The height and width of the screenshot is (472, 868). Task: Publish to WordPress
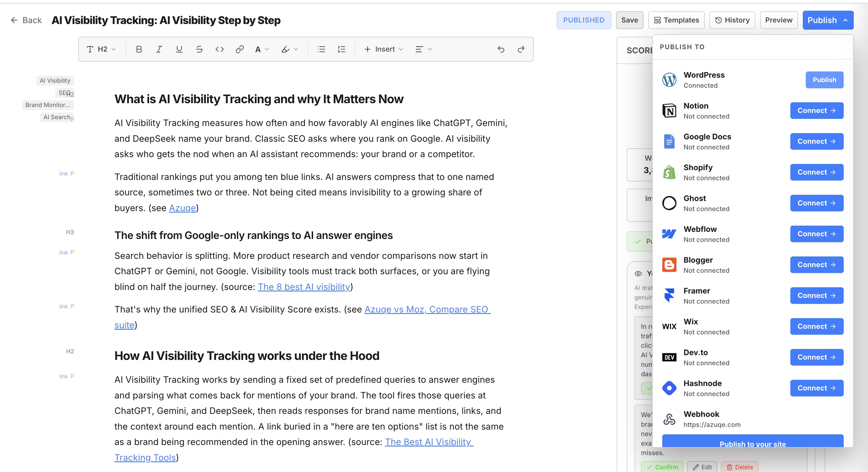pos(824,80)
